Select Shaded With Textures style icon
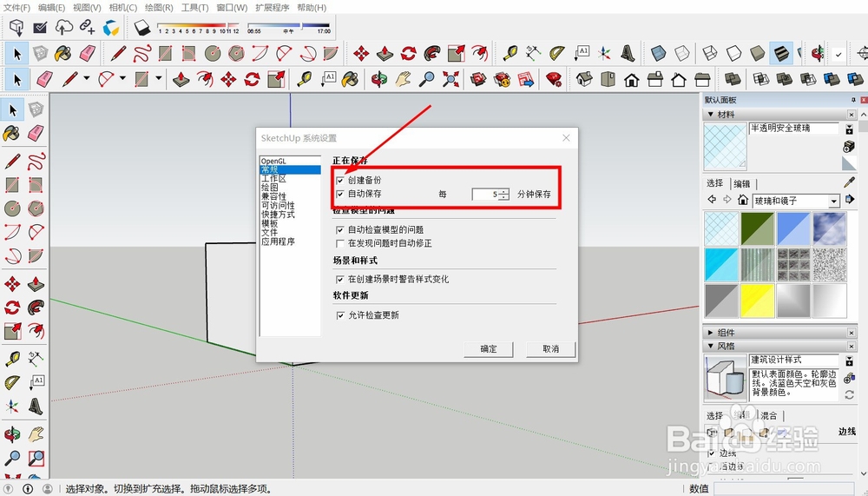The width and height of the screenshot is (868, 496). [x=781, y=53]
